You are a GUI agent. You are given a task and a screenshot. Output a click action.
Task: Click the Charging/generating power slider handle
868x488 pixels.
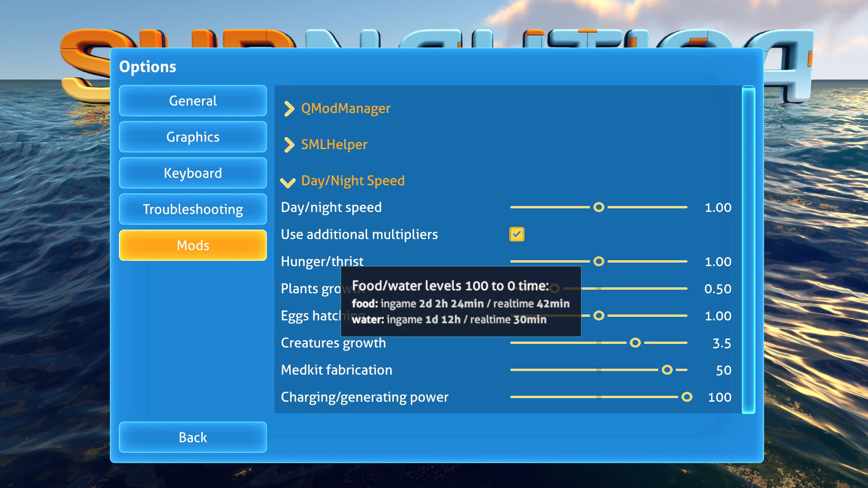click(687, 397)
